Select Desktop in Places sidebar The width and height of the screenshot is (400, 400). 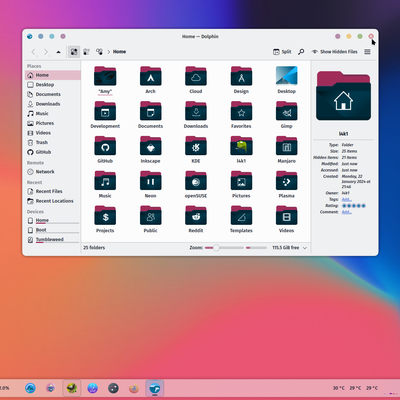coord(53,85)
